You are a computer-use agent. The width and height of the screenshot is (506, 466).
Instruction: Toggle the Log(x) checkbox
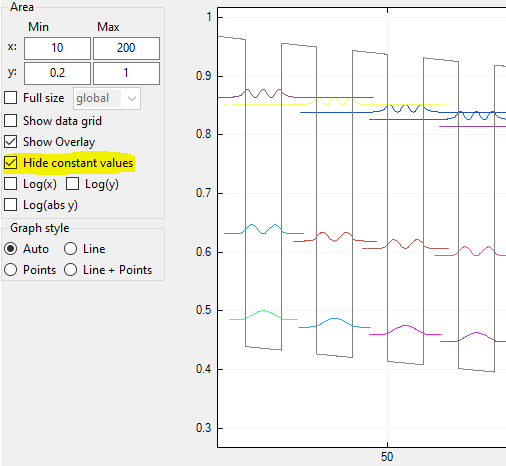[11, 184]
